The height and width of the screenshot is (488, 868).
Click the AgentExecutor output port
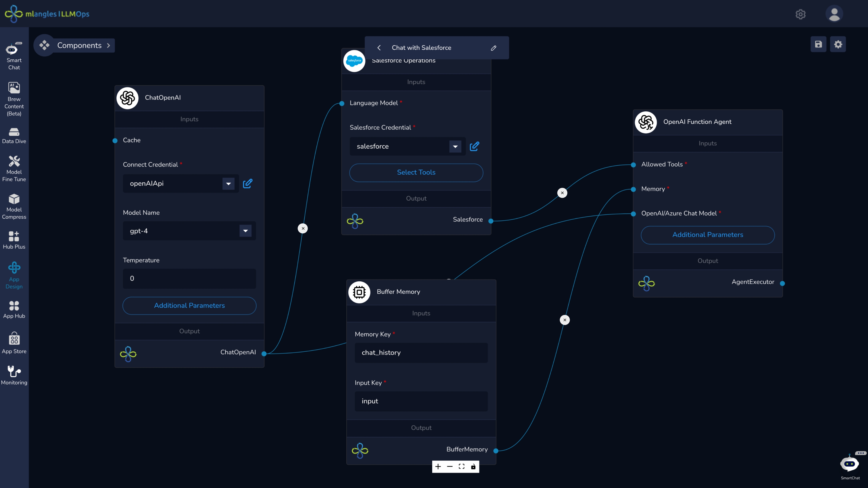(x=782, y=283)
